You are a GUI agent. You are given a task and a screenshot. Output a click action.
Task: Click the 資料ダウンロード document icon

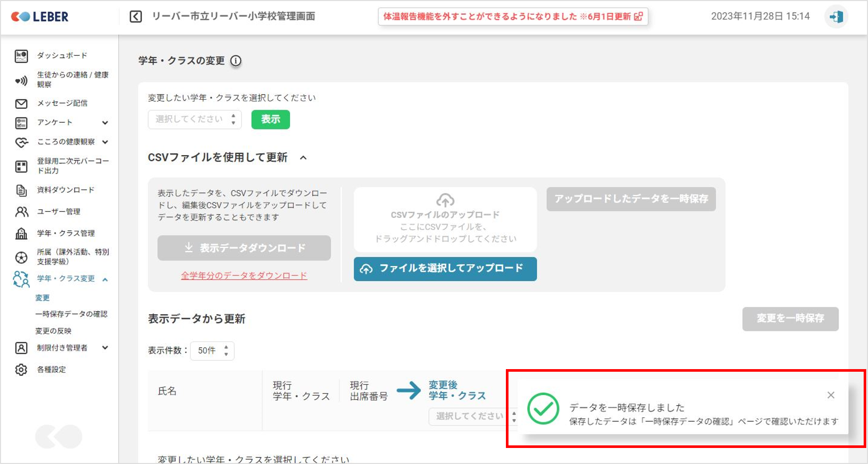(x=21, y=190)
